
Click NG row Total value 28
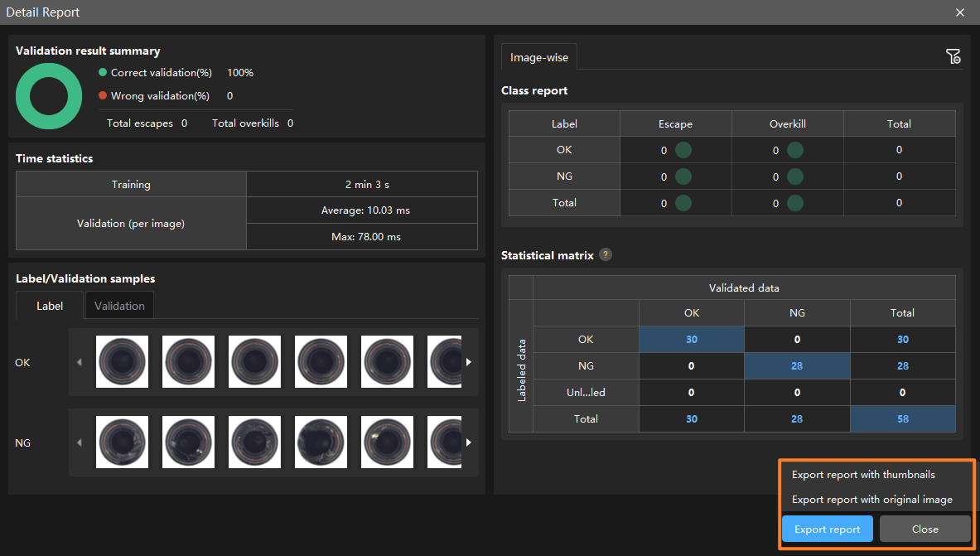coord(902,366)
